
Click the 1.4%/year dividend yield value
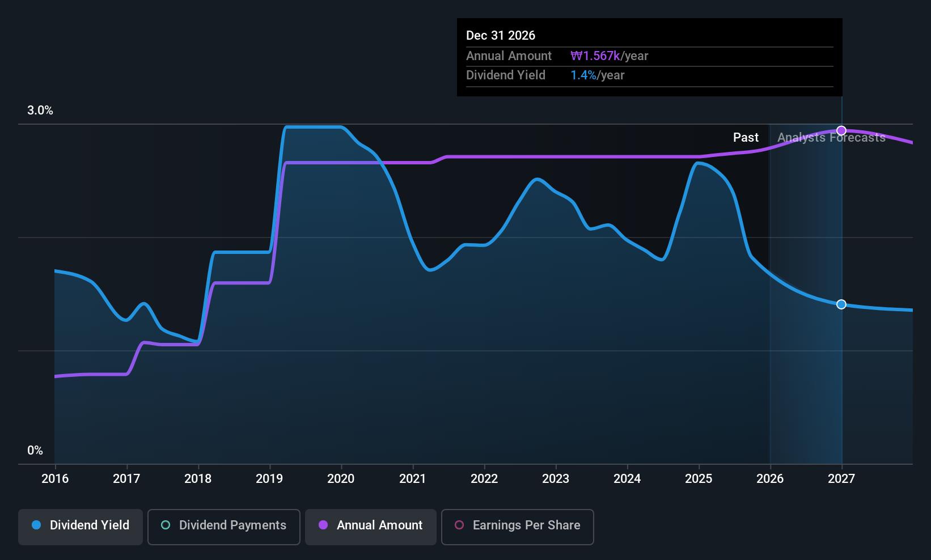(x=597, y=75)
